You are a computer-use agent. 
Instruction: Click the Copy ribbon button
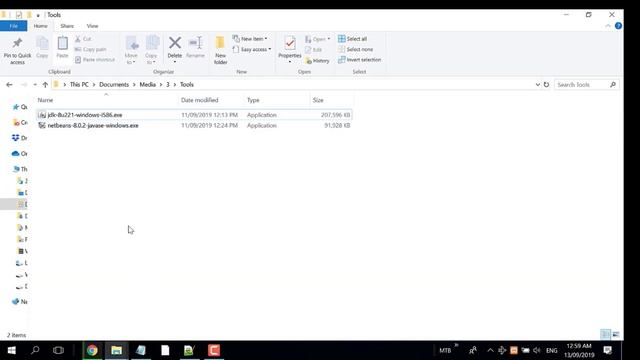tap(42, 48)
